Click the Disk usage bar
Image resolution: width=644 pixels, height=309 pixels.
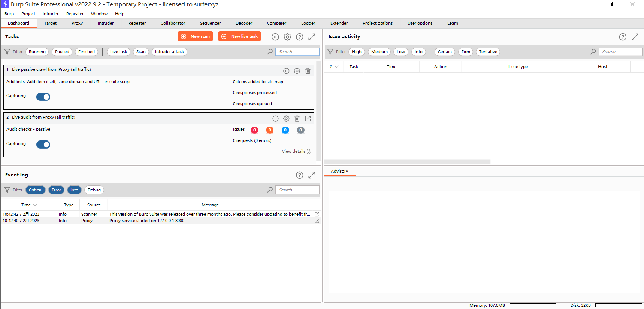point(619,305)
